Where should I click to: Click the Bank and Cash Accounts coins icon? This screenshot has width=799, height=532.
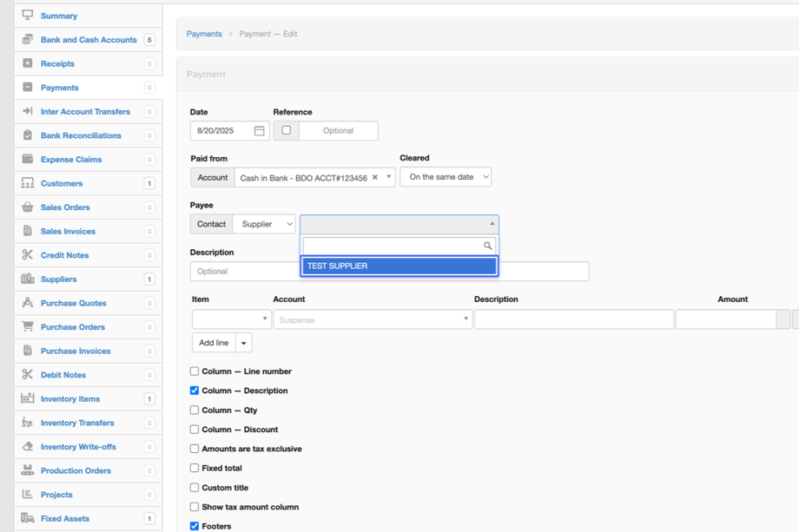pos(28,40)
